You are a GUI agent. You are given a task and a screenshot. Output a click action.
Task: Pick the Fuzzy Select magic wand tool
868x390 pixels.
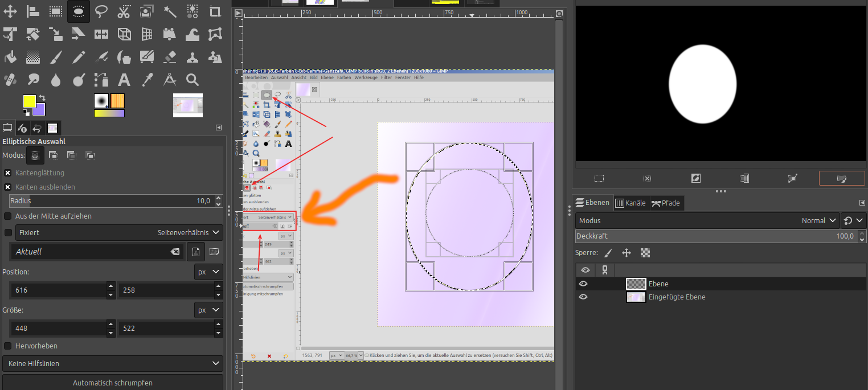(170, 11)
